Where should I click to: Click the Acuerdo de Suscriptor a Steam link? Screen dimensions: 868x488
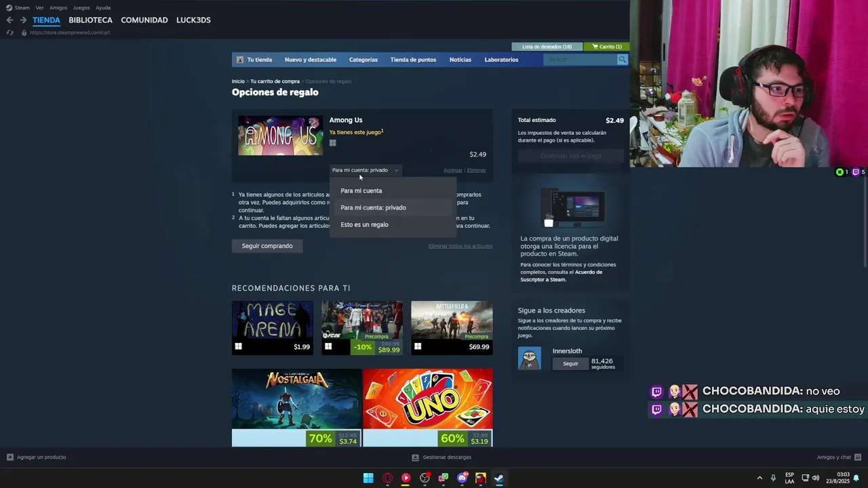point(561,276)
